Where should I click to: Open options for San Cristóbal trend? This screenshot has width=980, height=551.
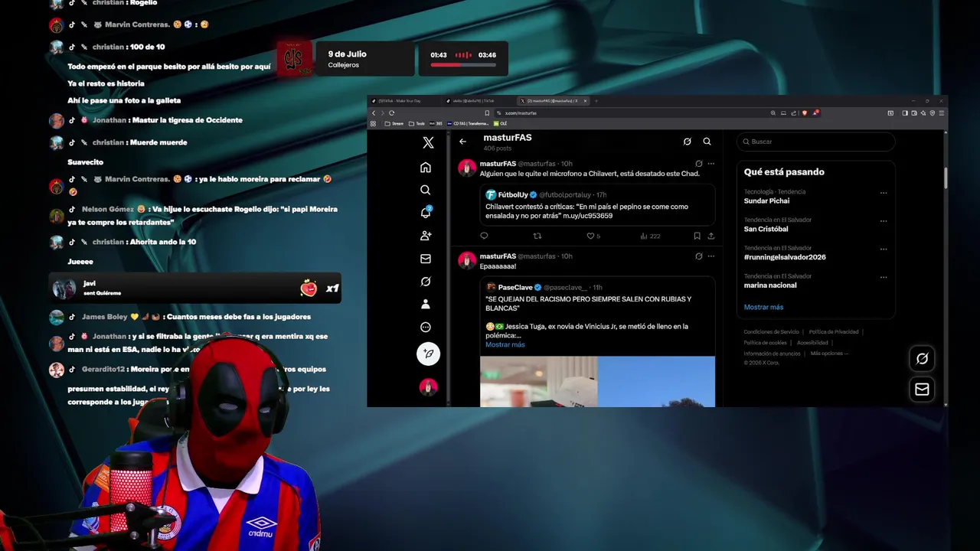[x=884, y=221]
